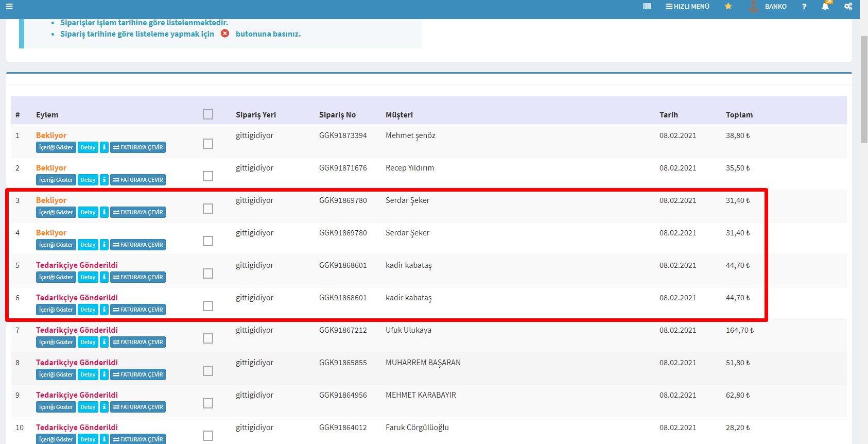The height and width of the screenshot is (444, 868).
Task: Toggle the select-all checkbox in table header
Action: point(208,114)
